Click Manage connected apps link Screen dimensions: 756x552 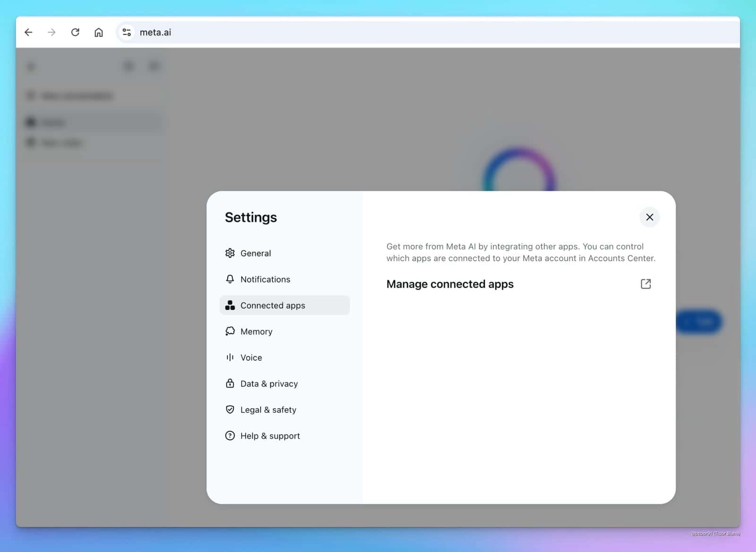[450, 284]
